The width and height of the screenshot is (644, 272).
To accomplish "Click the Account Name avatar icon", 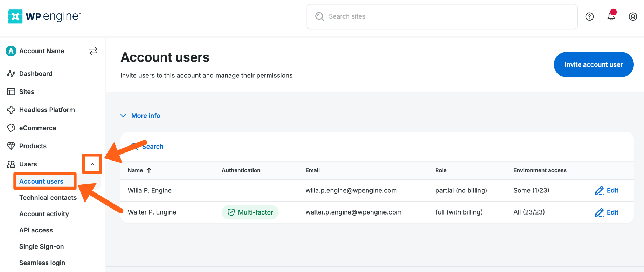I will pos(11,51).
